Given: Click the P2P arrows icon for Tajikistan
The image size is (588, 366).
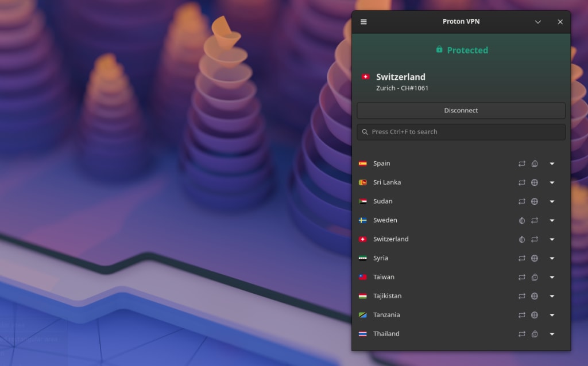Looking at the screenshot, I should click(x=521, y=296).
